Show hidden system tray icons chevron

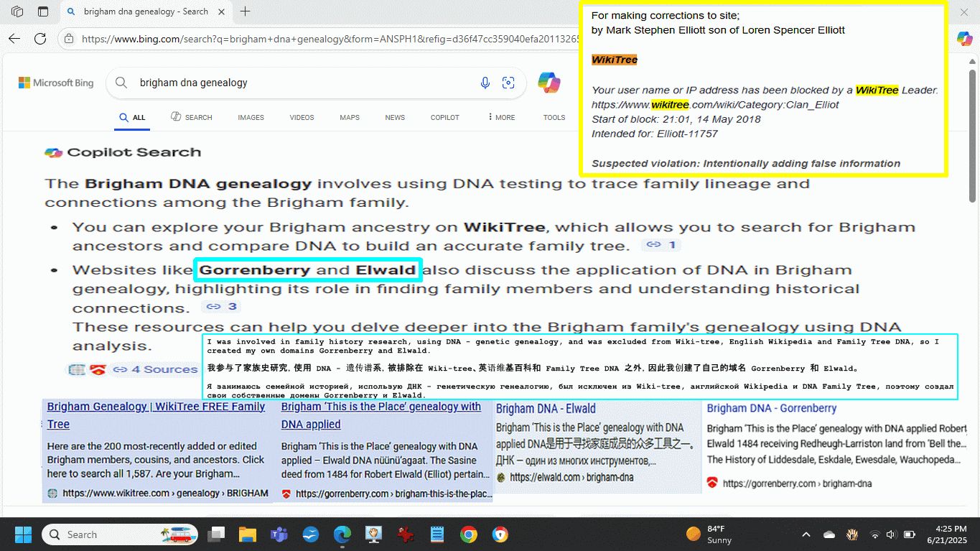click(806, 534)
